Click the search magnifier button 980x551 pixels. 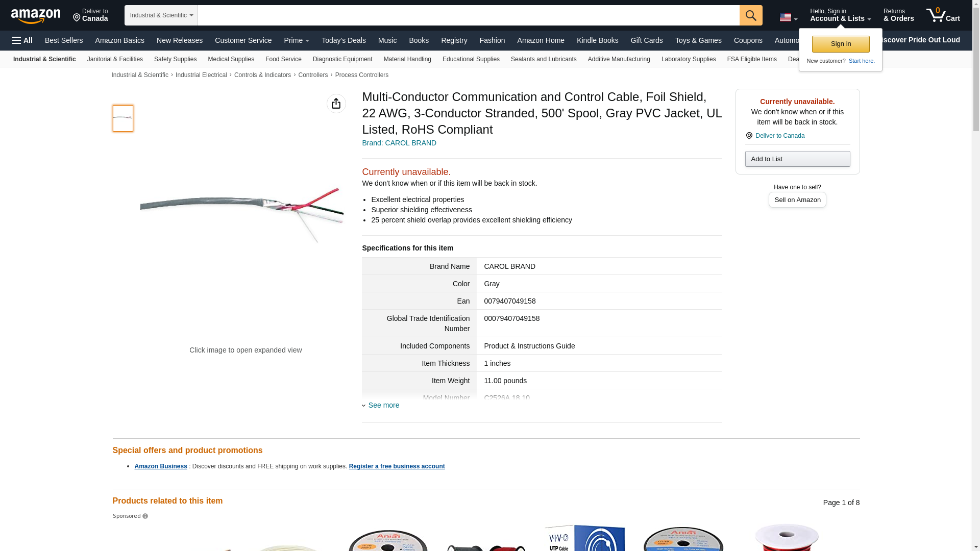[750, 15]
